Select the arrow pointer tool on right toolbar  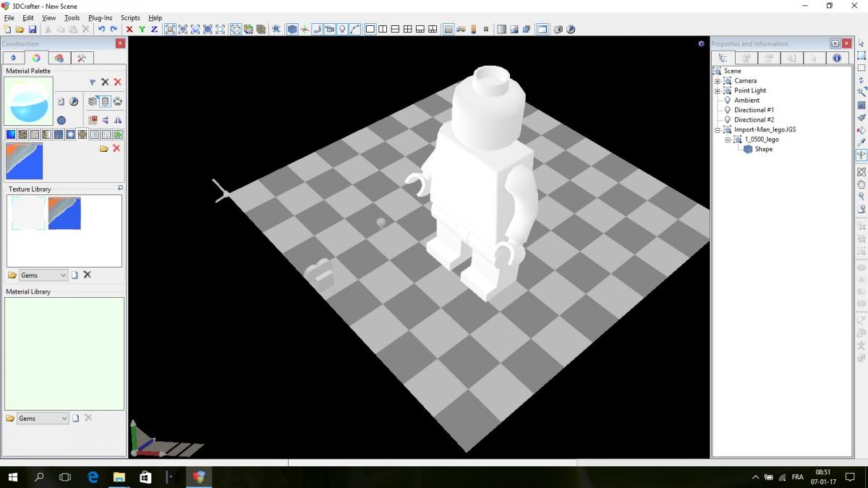[861, 43]
